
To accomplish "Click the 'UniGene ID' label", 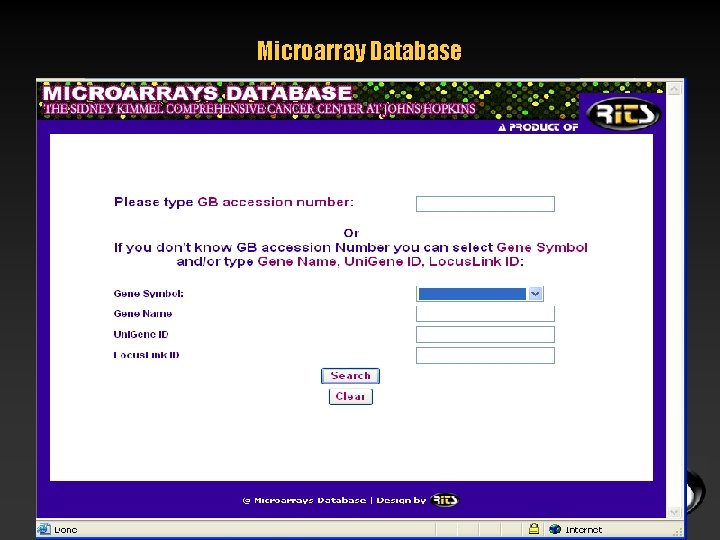I will click(x=141, y=334).
